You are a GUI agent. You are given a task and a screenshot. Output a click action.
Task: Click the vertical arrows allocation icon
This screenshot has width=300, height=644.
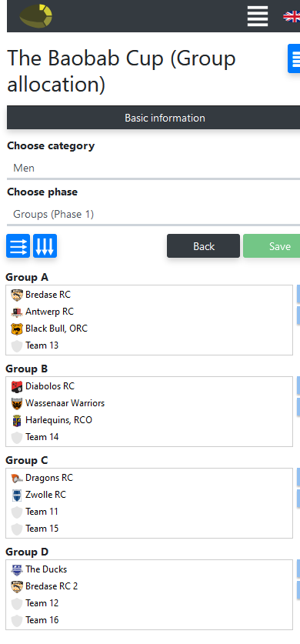pos(45,246)
